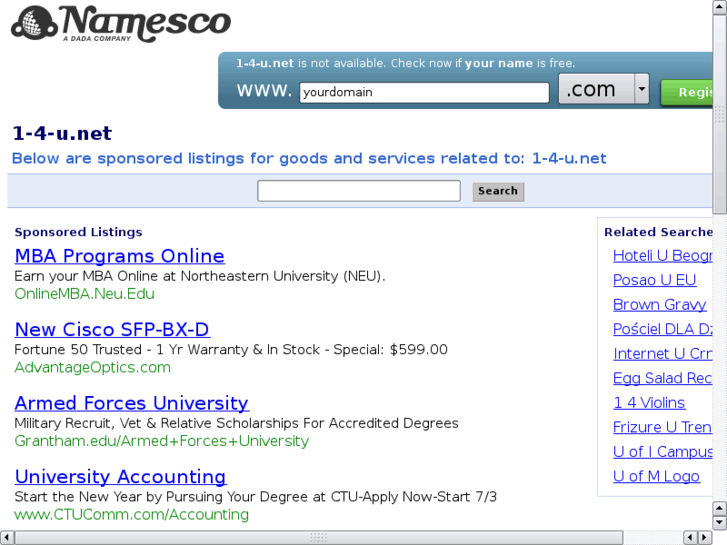Open Grantham.edu Armed Forces University URL
Viewport: 727px width, 545px height.
[162, 441]
